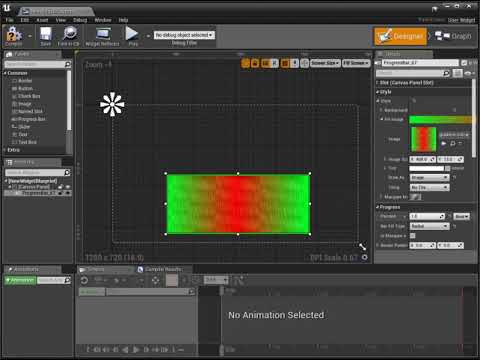Collapse the Fill Image property
The image size is (480, 360).
[382, 119]
